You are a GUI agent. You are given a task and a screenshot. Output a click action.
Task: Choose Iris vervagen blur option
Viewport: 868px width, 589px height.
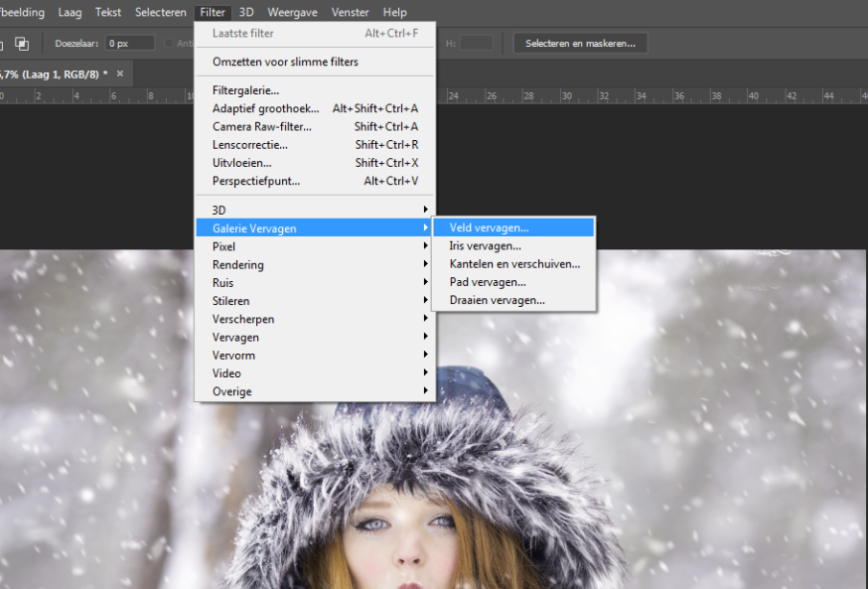[x=485, y=246]
